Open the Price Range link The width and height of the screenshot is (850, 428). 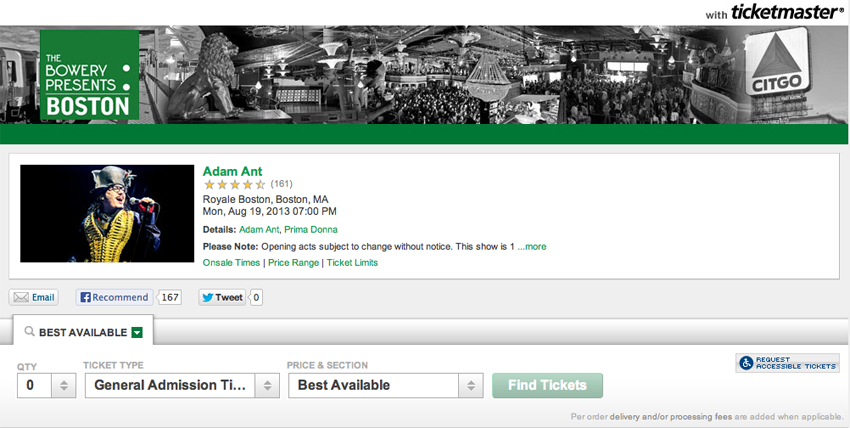click(x=293, y=263)
